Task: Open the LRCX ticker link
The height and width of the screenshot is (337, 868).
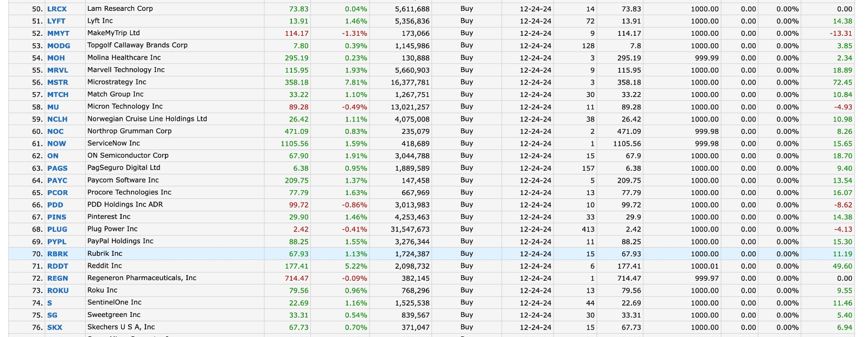Action: [x=57, y=9]
